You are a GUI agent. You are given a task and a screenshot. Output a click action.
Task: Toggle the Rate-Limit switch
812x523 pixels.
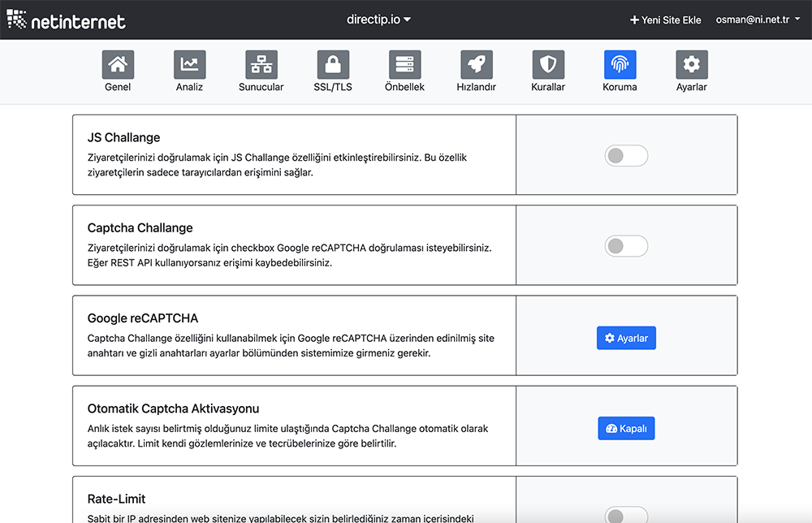coord(626,515)
